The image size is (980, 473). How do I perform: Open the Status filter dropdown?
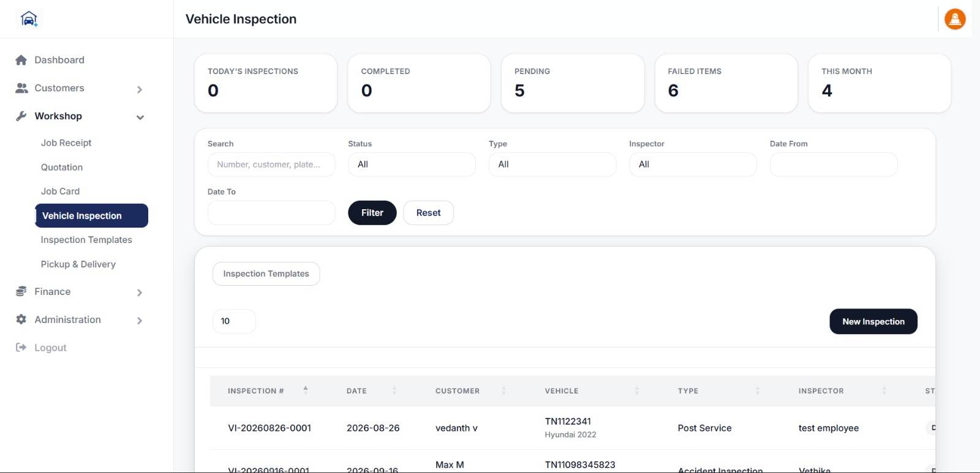point(412,165)
